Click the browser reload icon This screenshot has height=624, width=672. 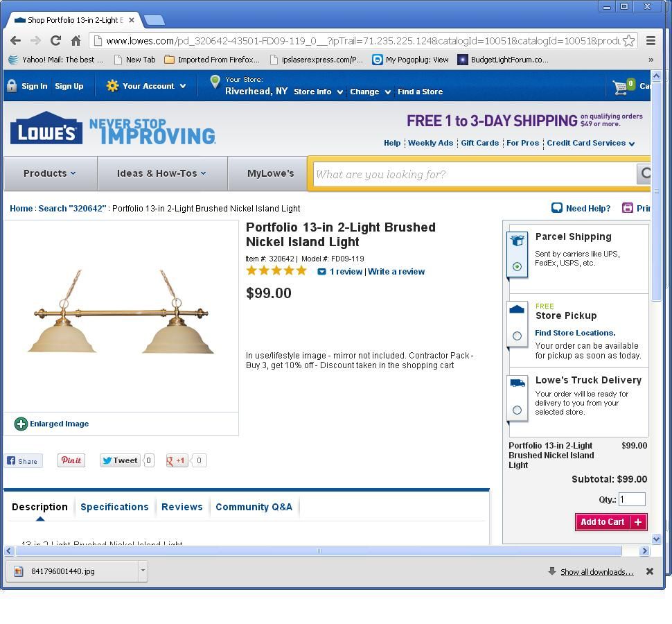pos(55,41)
